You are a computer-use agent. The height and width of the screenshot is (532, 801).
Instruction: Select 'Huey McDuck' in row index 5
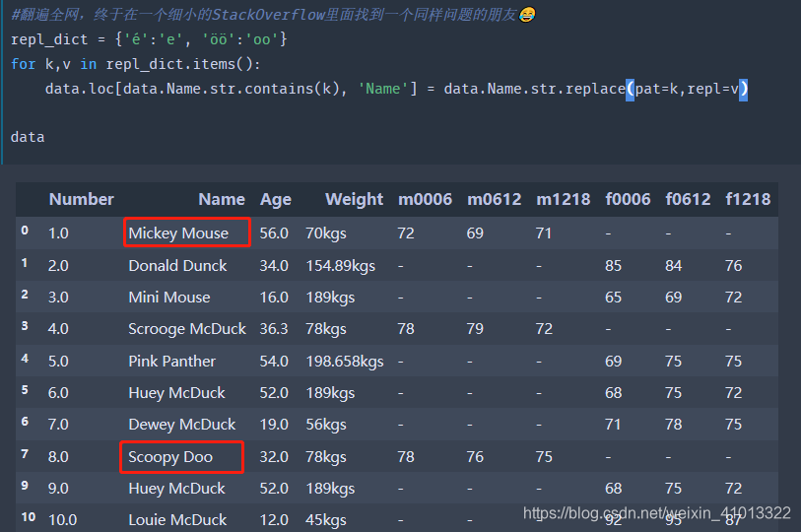tap(176, 393)
